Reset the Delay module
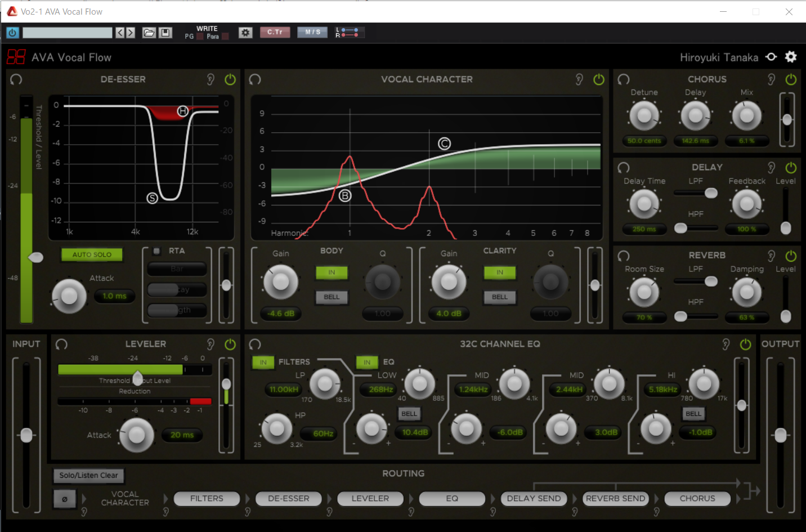 (x=624, y=167)
